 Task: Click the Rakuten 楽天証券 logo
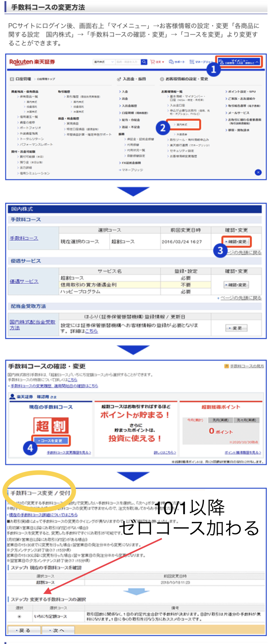(32, 62)
